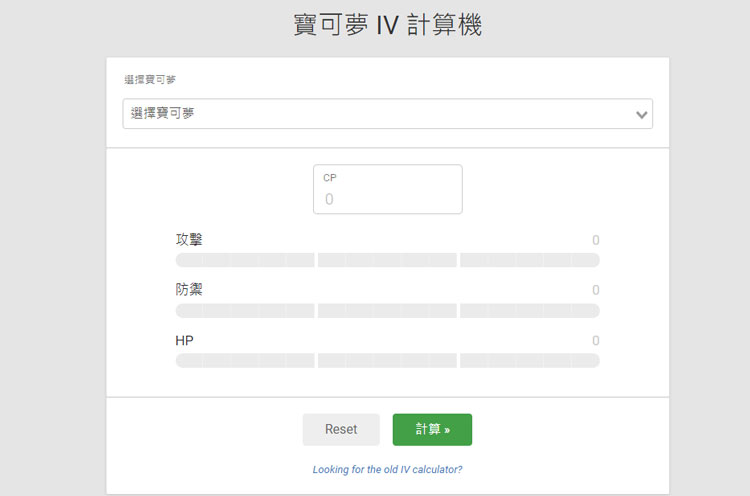750x496 pixels.
Task: Set the 防禦 slider to its right segment
Action: click(529, 310)
